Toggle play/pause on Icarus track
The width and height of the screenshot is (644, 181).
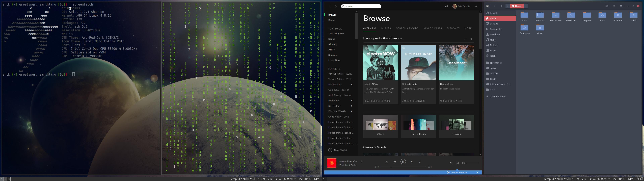coord(403,161)
